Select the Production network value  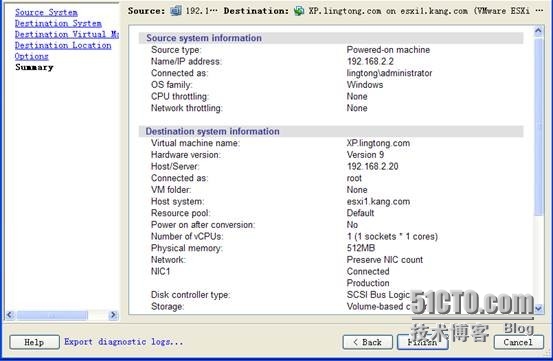[368, 283]
